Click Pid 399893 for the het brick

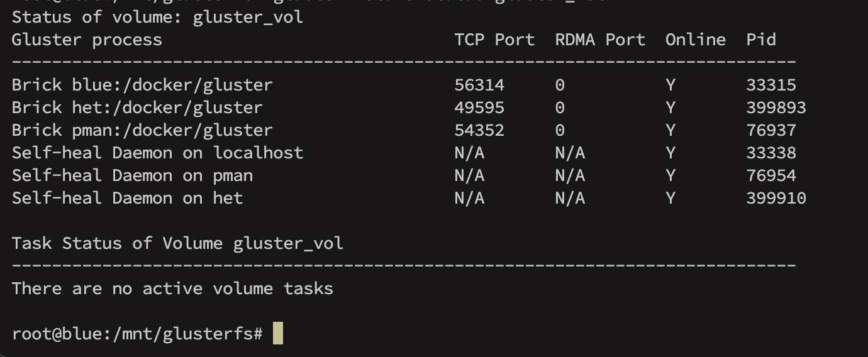(776, 107)
